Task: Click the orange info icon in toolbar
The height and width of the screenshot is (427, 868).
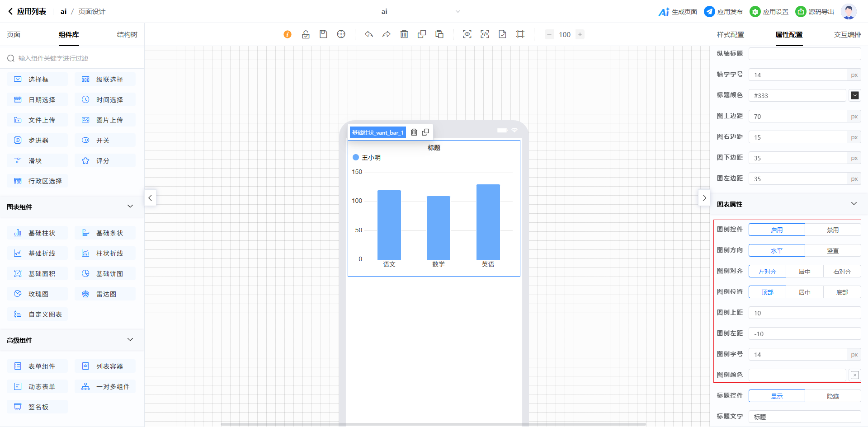Action: [288, 34]
